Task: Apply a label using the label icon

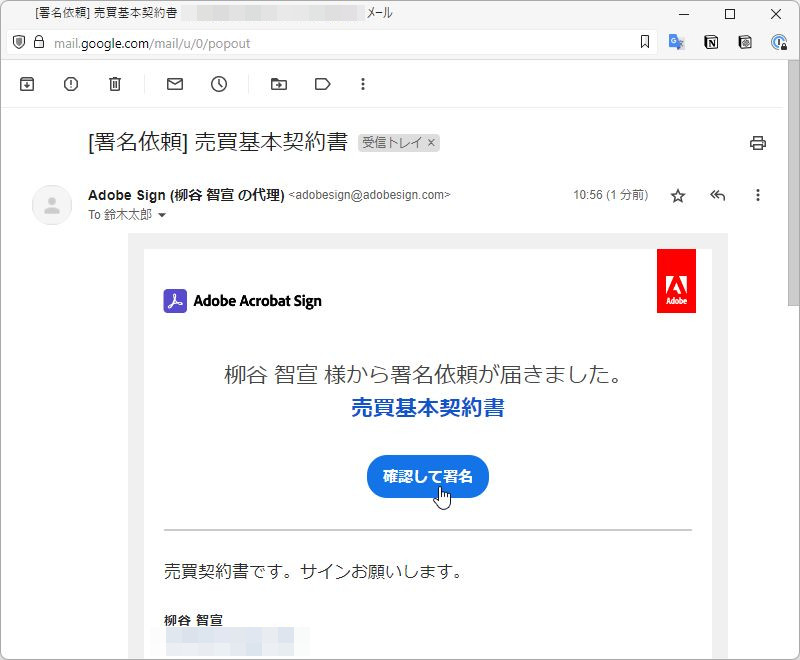Action: point(322,84)
